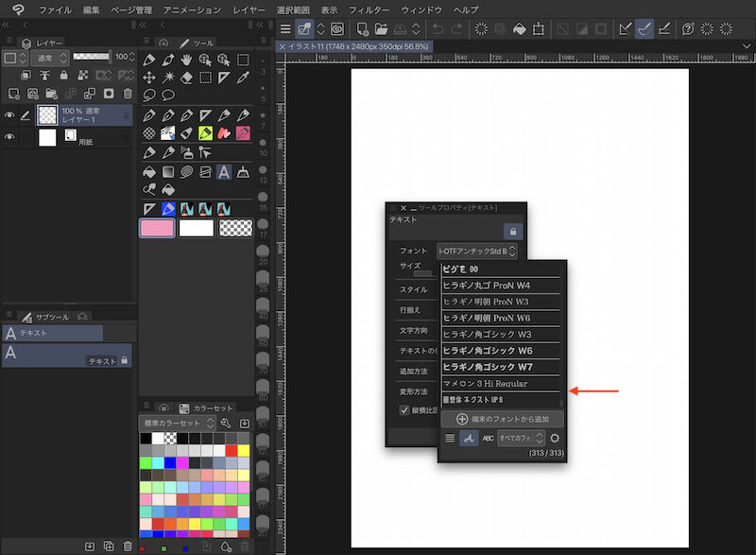The width and height of the screenshot is (756, 555).
Task: Choose font ヒラギノ丸ゴ ProN W4
Action: 501,286
